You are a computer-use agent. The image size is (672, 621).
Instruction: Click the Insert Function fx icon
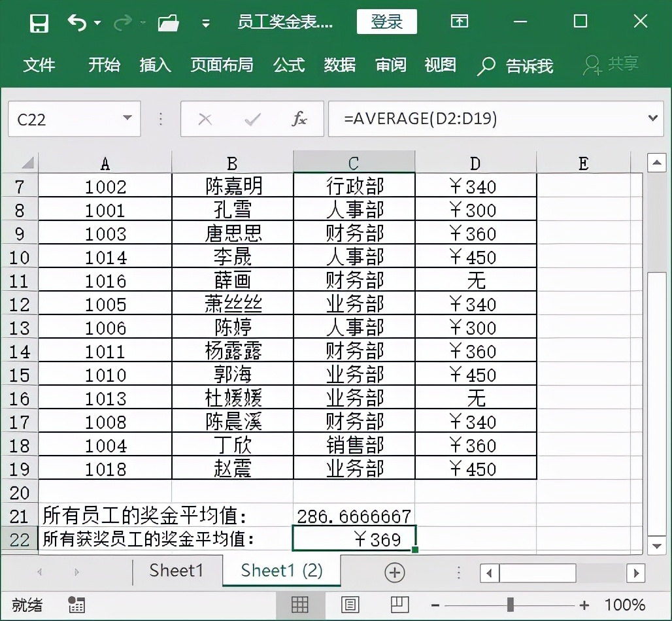click(x=299, y=119)
